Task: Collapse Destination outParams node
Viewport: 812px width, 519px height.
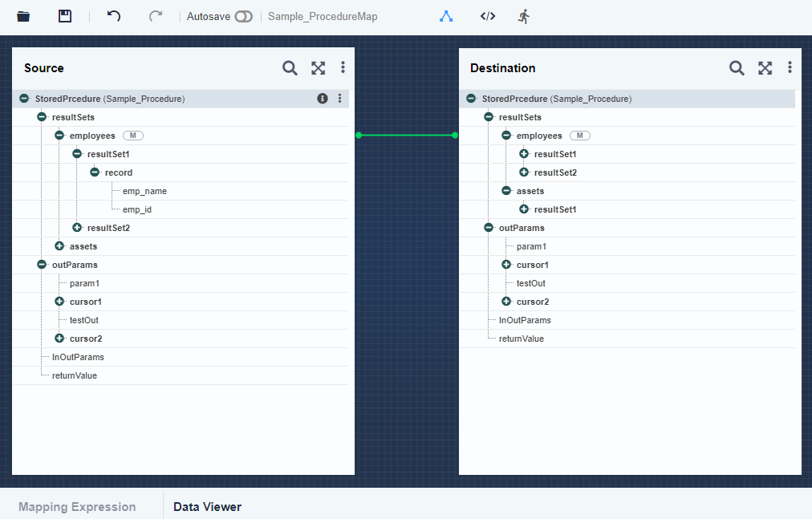Action: pyautogui.click(x=489, y=228)
